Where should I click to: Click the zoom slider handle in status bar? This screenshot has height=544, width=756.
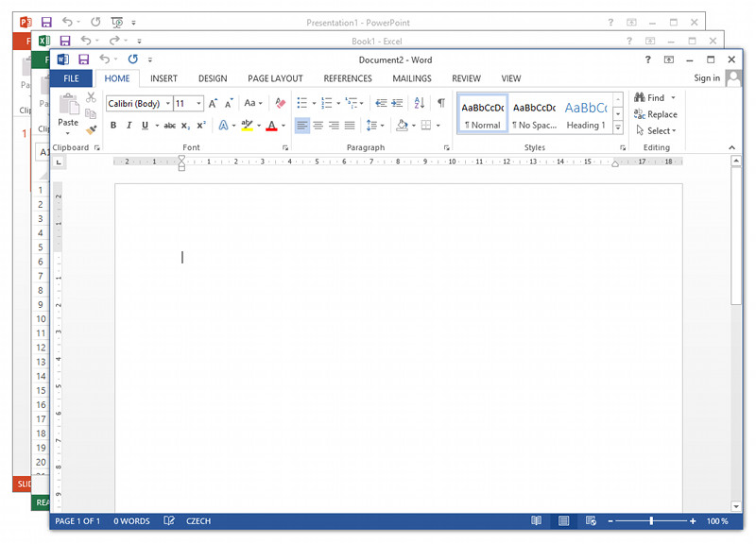pos(651,521)
